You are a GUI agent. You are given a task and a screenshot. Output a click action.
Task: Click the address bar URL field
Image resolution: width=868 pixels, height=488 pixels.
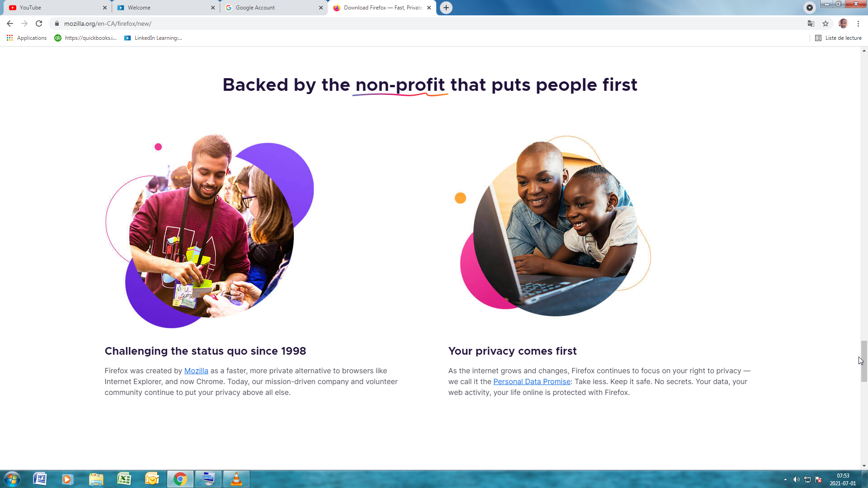[429, 23]
